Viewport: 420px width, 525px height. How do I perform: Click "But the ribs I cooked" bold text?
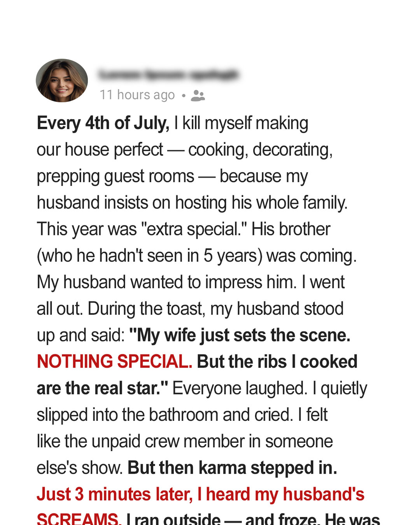click(x=277, y=362)
